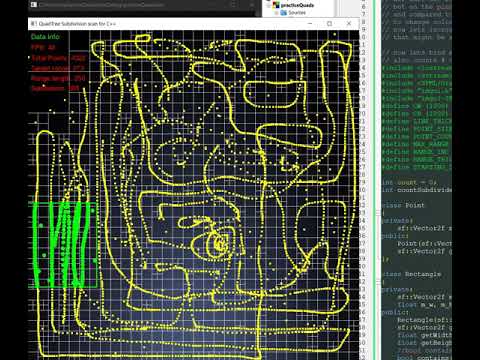Close the QuadTree Subdivision window

349,24
